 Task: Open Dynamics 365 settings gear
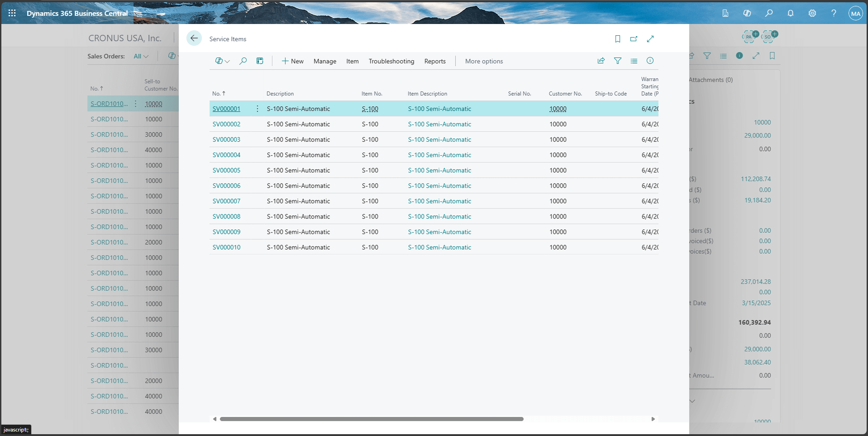tap(812, 13)
